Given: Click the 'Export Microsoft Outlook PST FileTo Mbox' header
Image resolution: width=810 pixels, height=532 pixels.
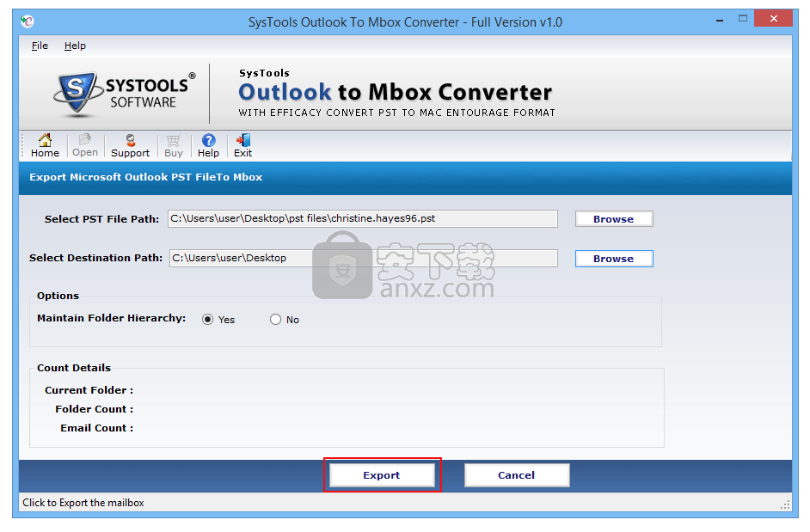Looking at the screenshot, I should click(x=145, y=177).
